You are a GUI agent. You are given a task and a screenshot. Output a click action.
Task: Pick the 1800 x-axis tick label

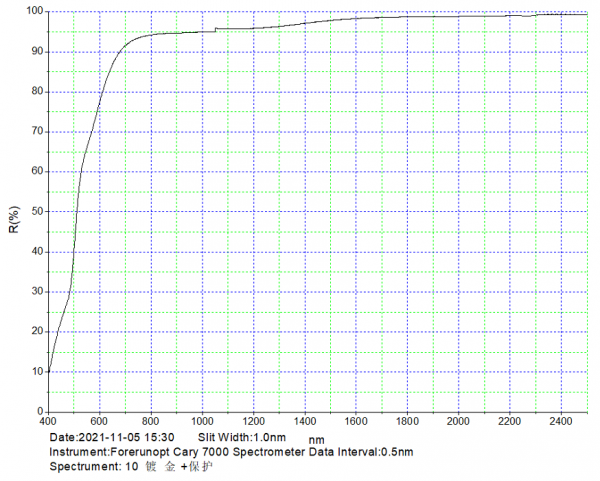(408, 421)
